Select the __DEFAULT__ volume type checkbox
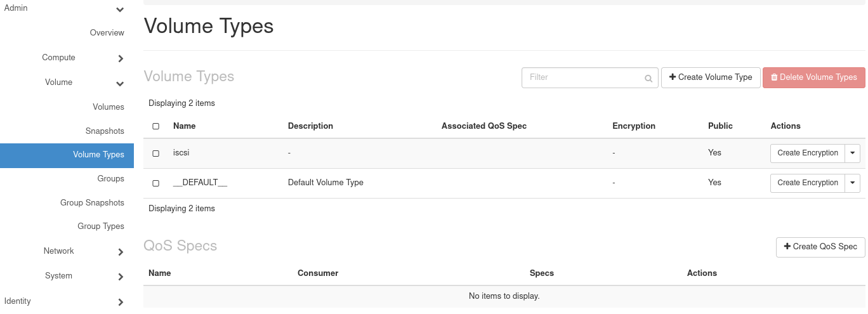The width and height of the screenshot is (868, 314). coord(156,183)
